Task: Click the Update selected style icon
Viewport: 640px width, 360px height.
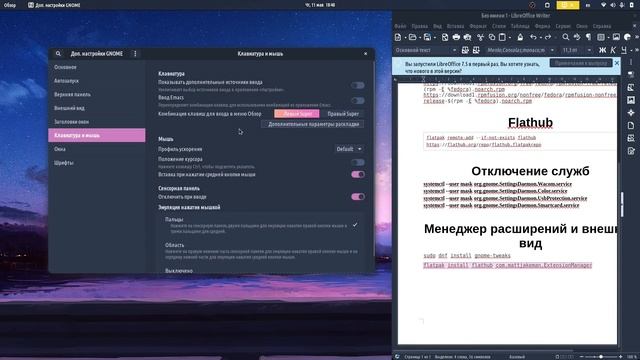Action: point(465,50)
